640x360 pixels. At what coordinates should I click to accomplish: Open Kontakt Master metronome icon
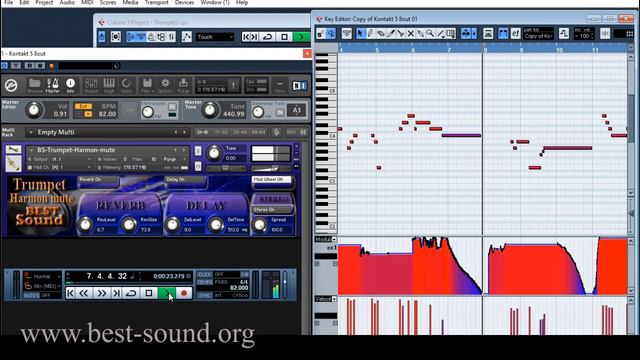click(x=52, y=85)
